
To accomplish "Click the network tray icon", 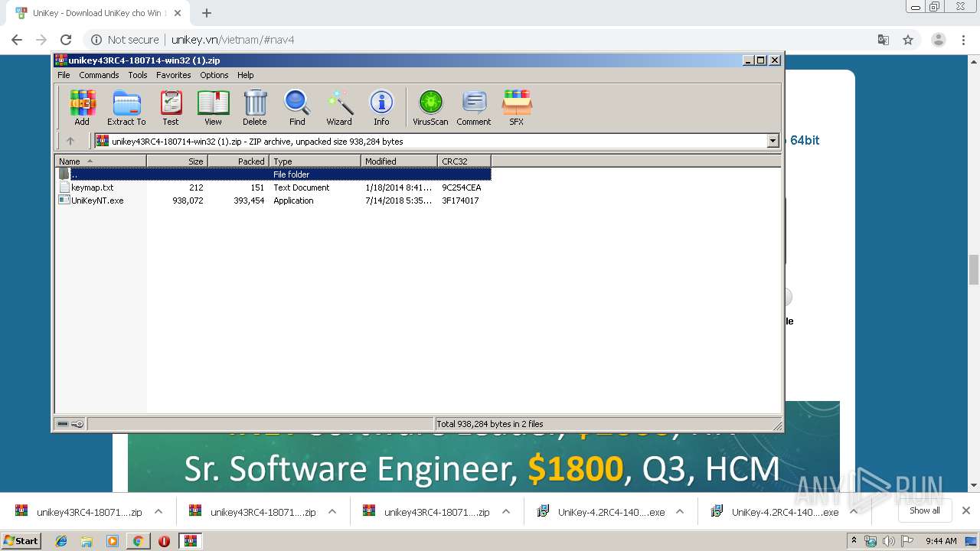I will (871, 541).
